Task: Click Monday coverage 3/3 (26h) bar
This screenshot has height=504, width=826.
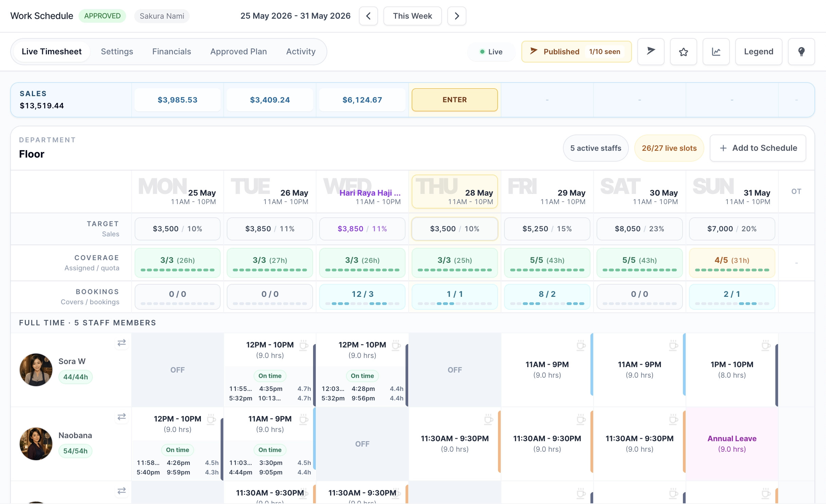Action: (x=177, y=263)
